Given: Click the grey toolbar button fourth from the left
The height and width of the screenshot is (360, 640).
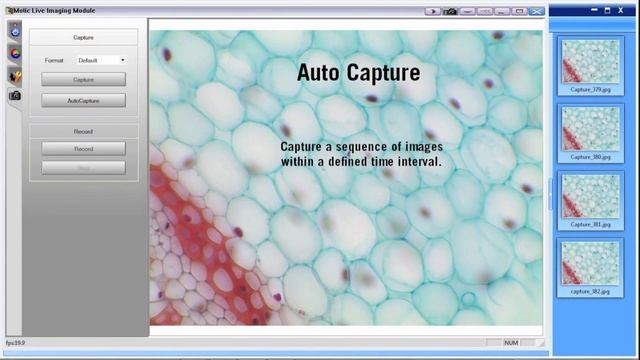Looking at the screenshot, I should pyautogui.click(x=484, y=11).
